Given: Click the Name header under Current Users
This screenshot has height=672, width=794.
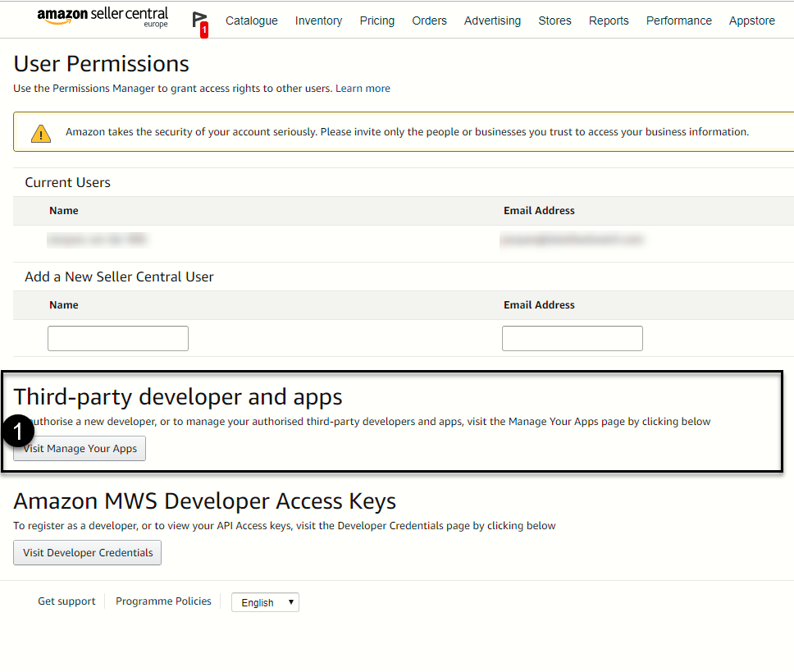Looking at the screenshot, I should [64, 211].
